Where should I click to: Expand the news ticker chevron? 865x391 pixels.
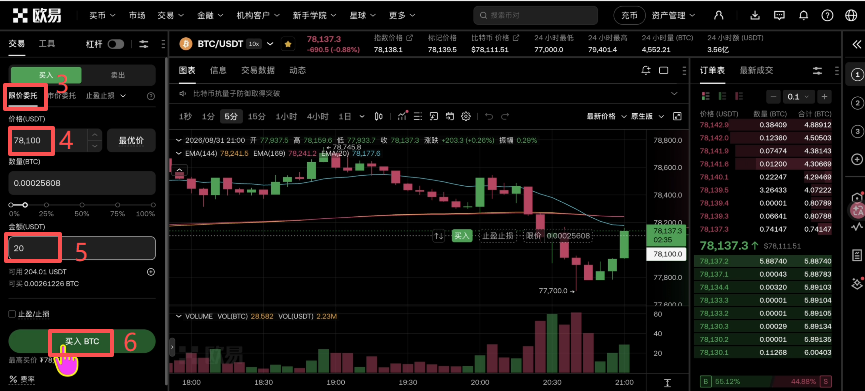coord(674,93)
